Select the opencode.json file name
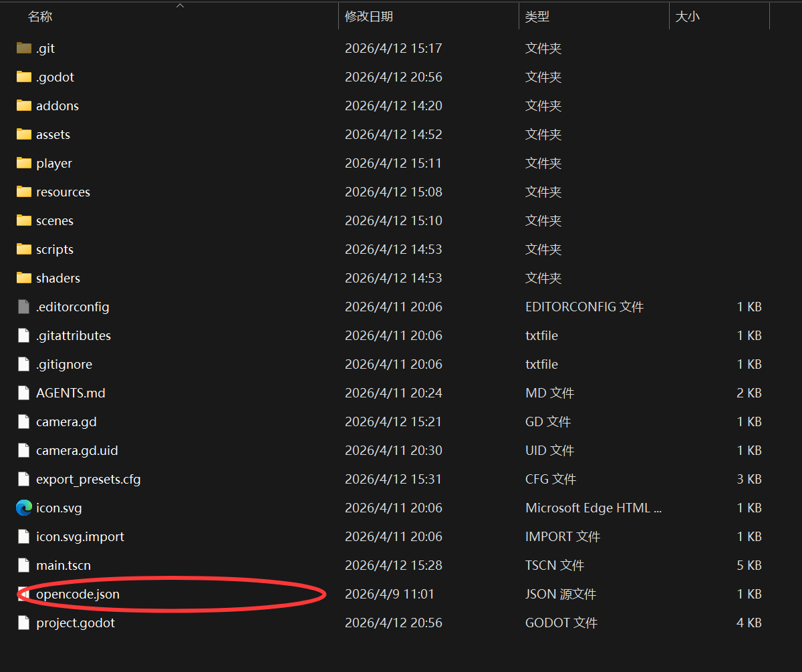 (78, 594)
